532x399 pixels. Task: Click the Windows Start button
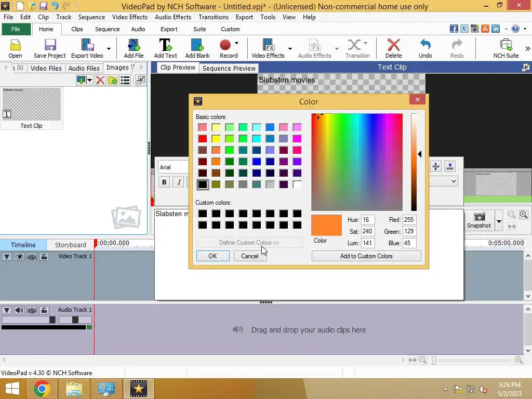pyautogui.click(x=12, y=389)
